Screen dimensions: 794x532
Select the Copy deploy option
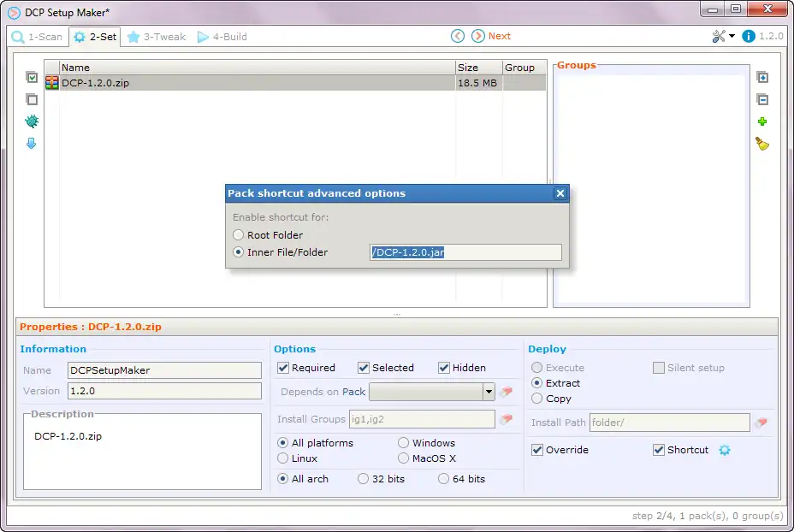pos(537,399)
